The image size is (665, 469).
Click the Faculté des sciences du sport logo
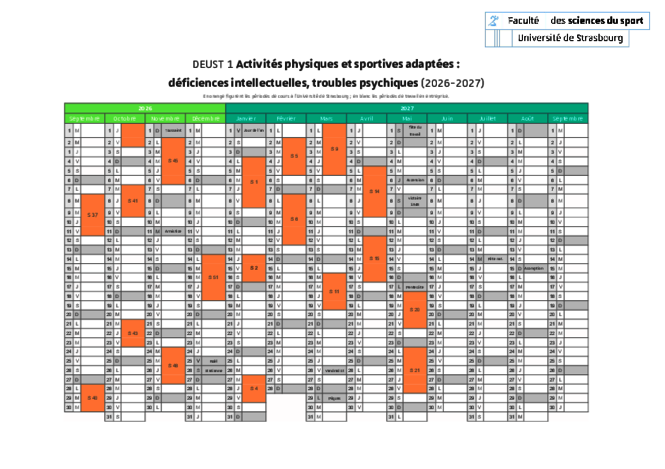pyautogui.click(x=555, y=19)
